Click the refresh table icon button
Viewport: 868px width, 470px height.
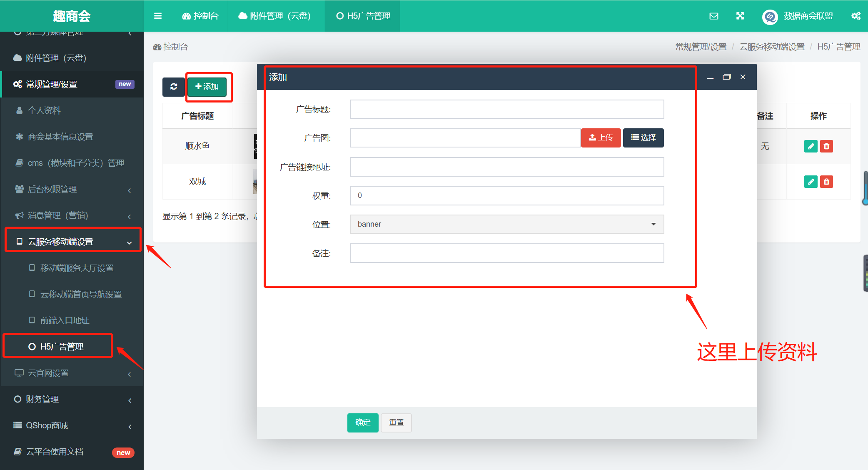174,87
